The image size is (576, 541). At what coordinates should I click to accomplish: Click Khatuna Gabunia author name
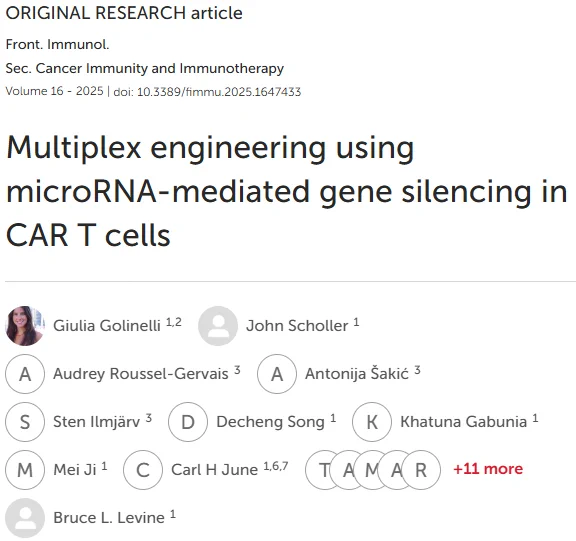coord(464,422)
